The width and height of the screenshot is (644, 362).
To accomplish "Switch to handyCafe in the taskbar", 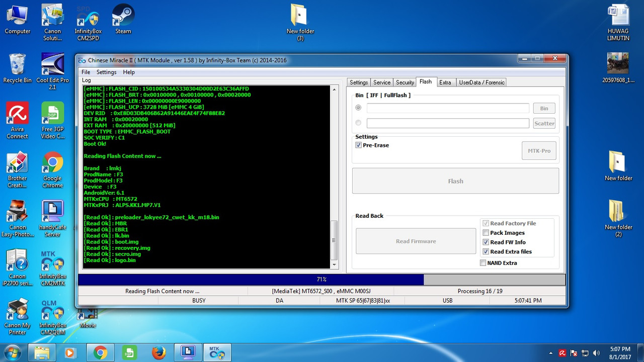I will (x=188, y=353).
